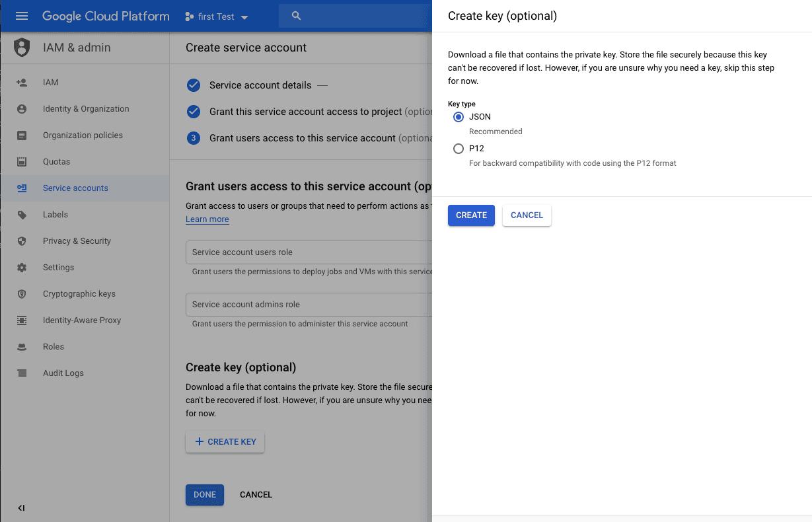Click CANCEL in the Create key panel
The width and height of the screenshot is (812, 522).
coord(527,215)
